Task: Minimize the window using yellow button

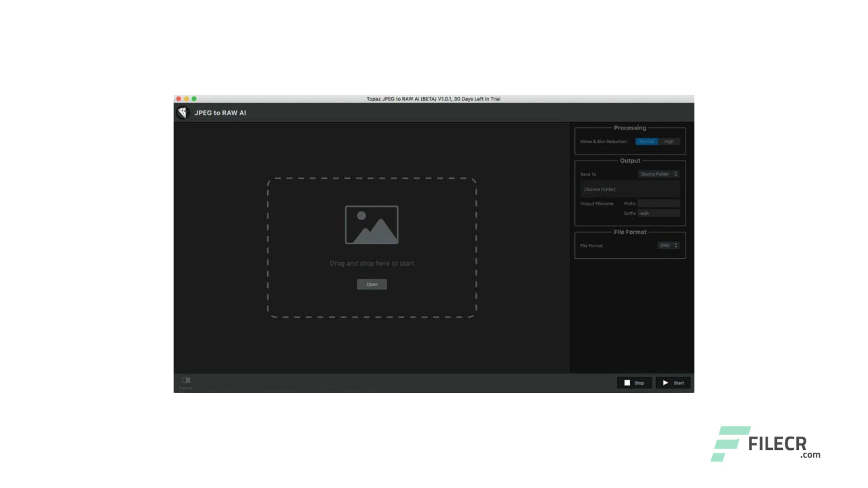Action: [186, 99]
